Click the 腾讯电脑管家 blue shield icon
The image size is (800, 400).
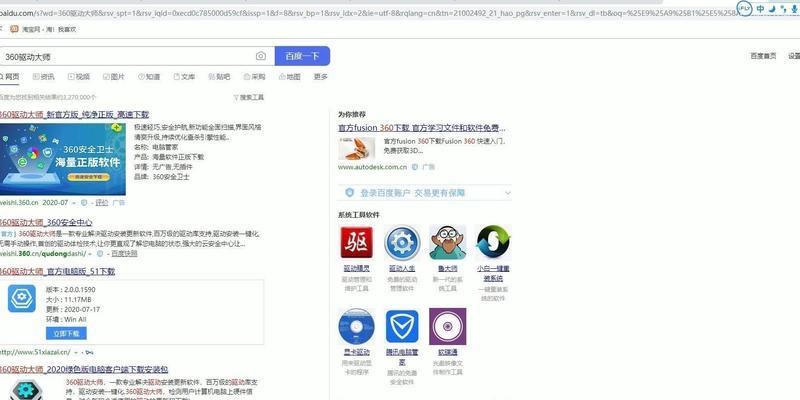click(402, 327)
